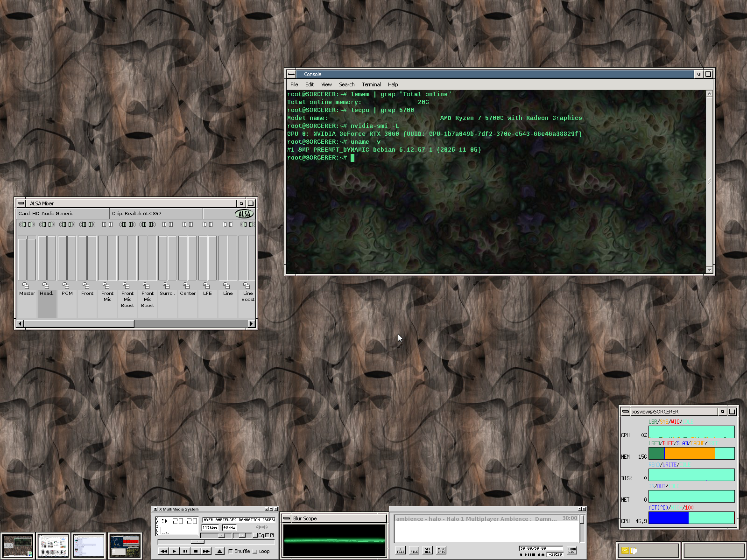Open the Terminal menu in Console

coord(371,84)
